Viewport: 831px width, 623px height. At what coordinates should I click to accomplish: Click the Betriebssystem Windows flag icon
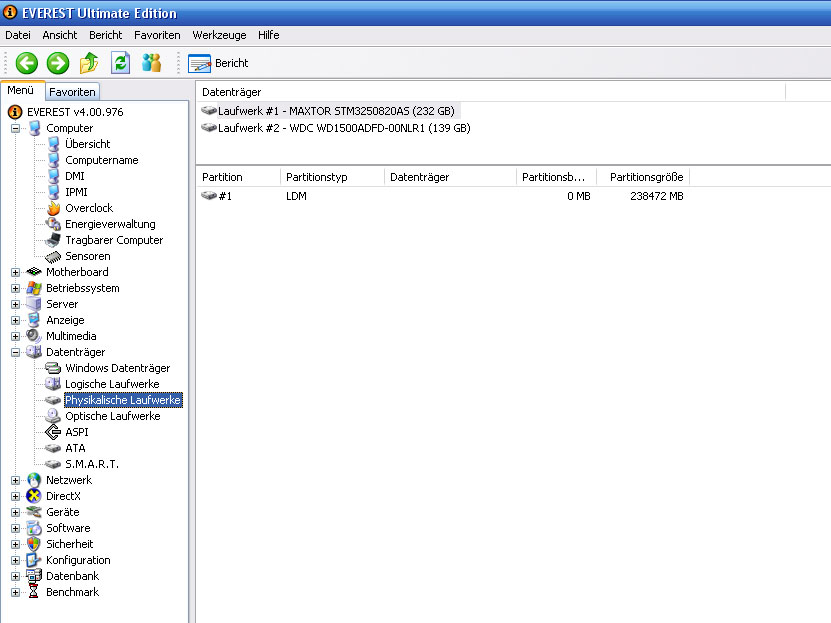[34, 288]
